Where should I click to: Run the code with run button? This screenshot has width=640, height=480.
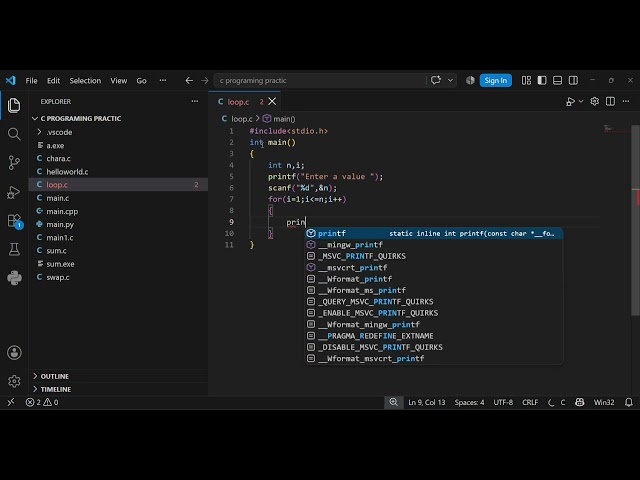tap(570, 102)
